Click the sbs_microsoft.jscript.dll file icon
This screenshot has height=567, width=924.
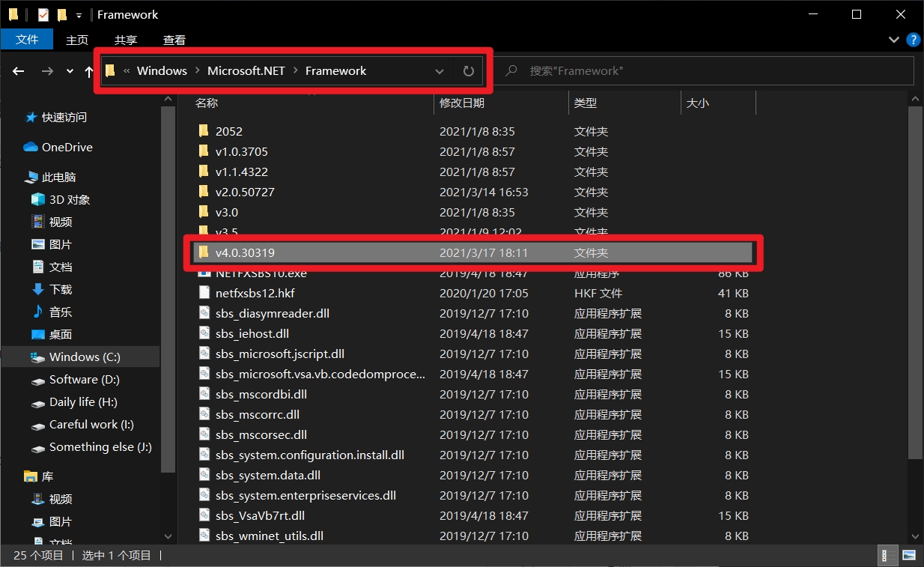click(204, 354)
